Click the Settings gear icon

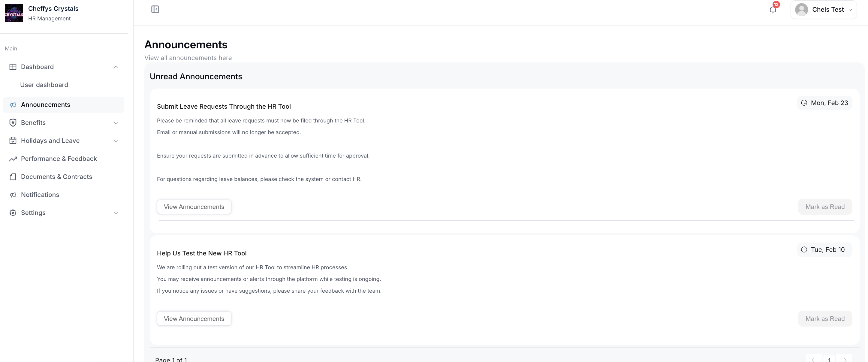[x=13, y=213]
